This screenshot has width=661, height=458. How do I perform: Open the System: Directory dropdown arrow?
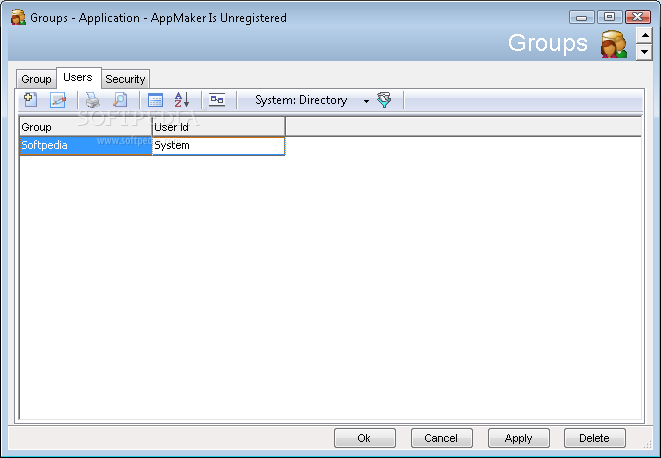(x=366, y=101)
